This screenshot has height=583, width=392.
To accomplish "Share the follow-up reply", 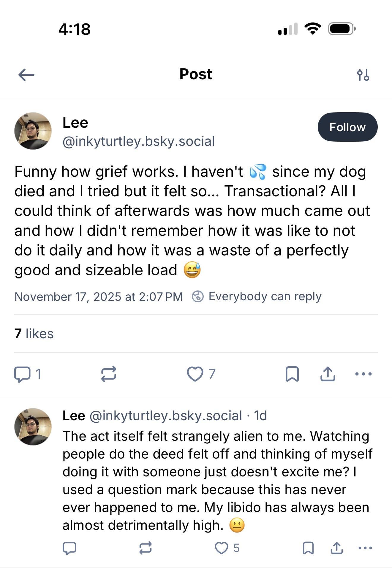I will point(336,548).
